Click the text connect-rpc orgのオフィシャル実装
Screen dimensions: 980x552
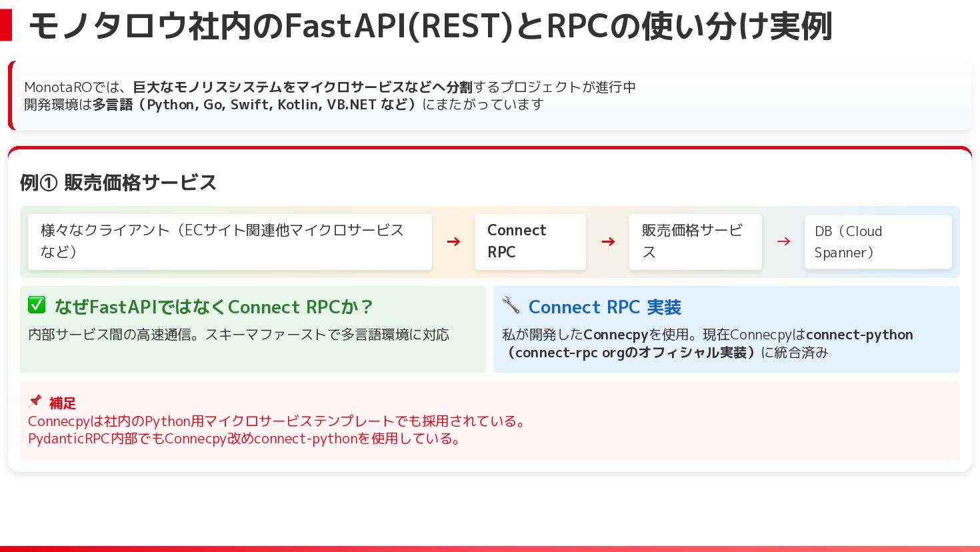point(631,352)
